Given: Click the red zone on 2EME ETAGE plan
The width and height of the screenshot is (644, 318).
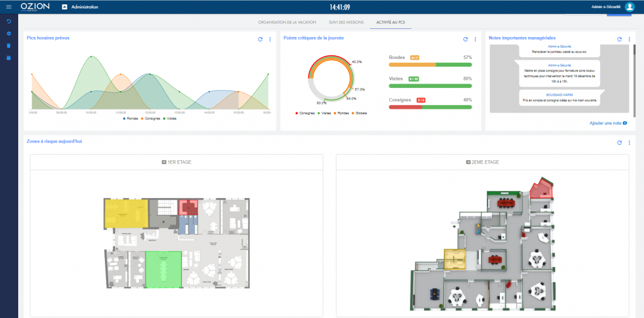Looking at the screenshot, I should tap(541, 190).
